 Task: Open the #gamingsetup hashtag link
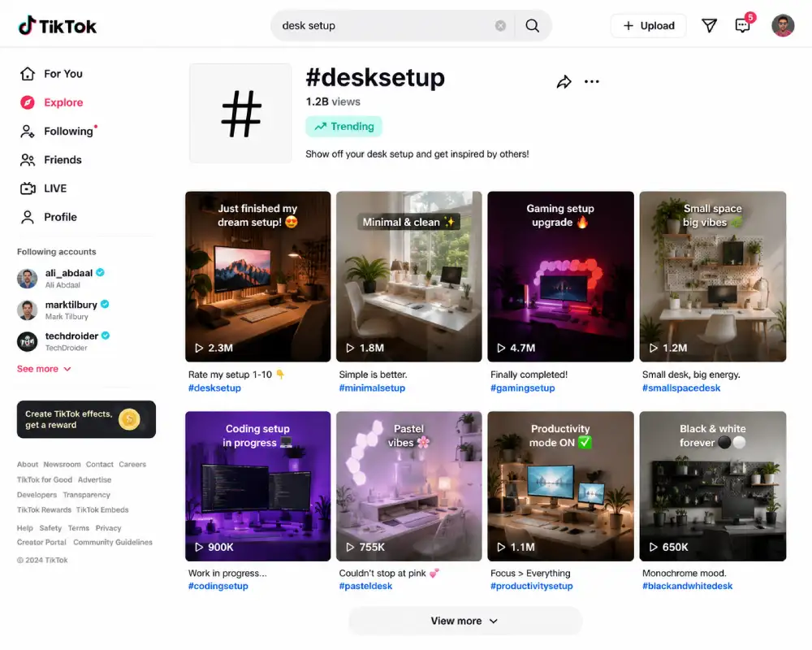click(522, 388)
